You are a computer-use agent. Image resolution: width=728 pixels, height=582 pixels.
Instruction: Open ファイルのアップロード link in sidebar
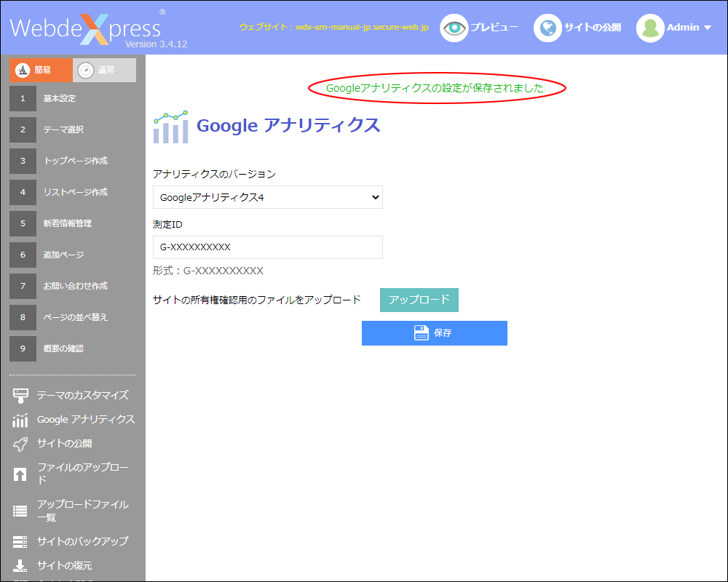tap(83, 474)
